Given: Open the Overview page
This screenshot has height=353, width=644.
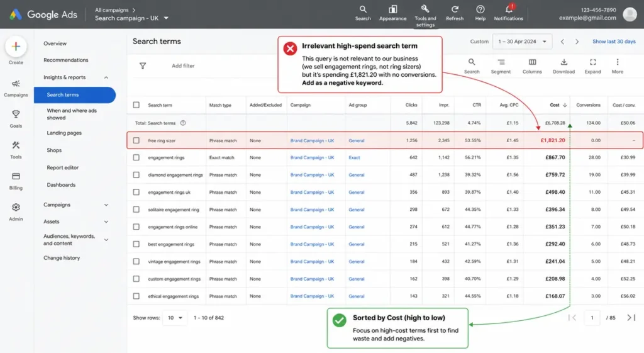Looking at the screenshot, I should [55, 43].
